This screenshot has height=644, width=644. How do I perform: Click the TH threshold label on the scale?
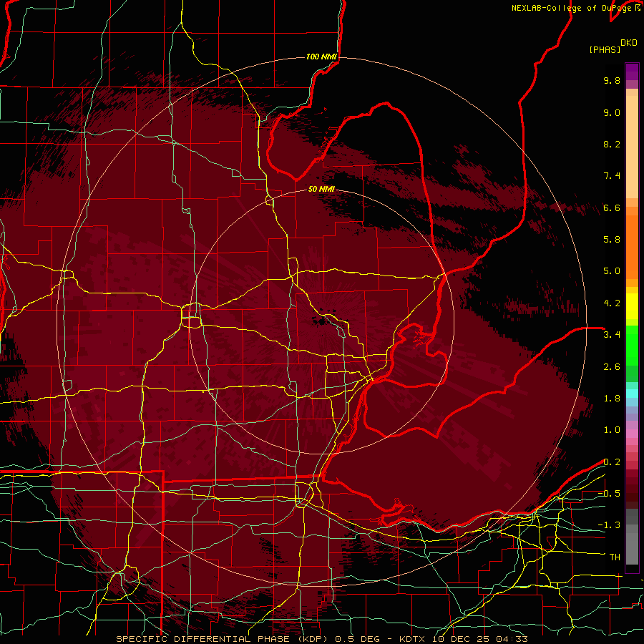click(615, 557)
